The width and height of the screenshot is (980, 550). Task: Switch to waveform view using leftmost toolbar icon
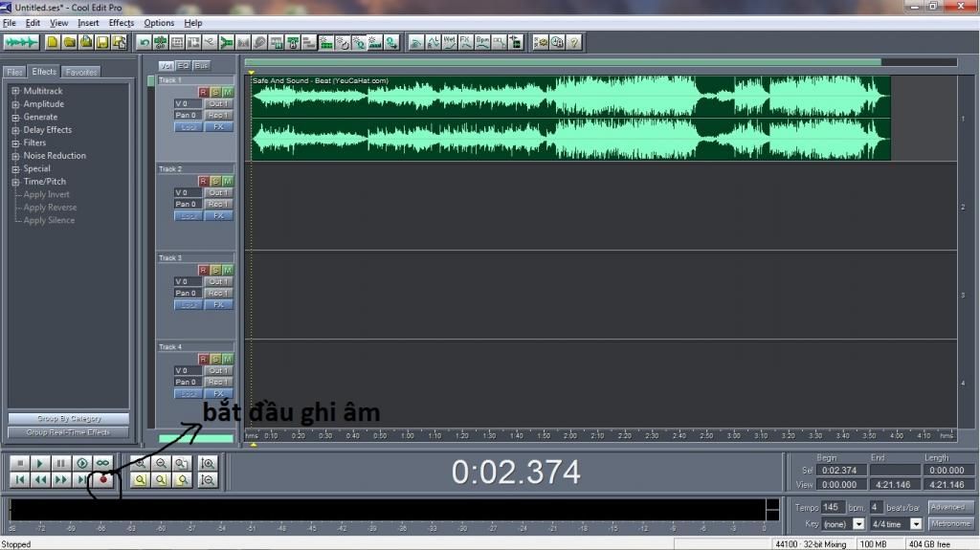[21, 42]
